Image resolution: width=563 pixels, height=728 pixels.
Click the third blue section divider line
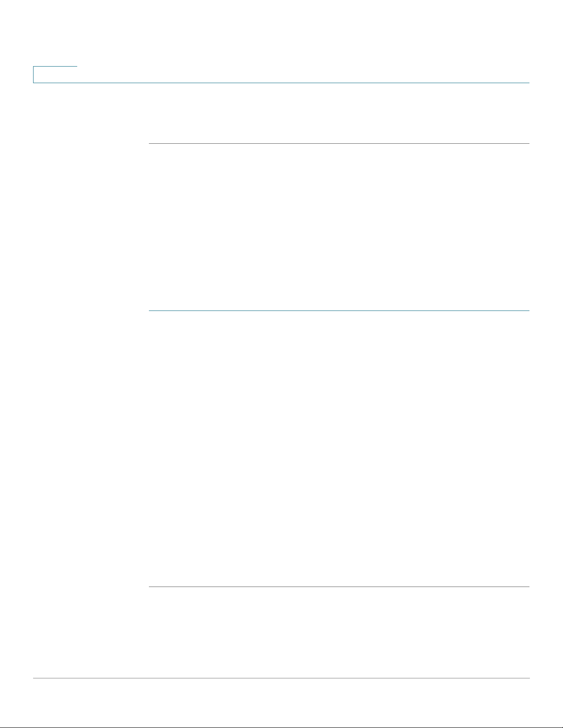339,587
